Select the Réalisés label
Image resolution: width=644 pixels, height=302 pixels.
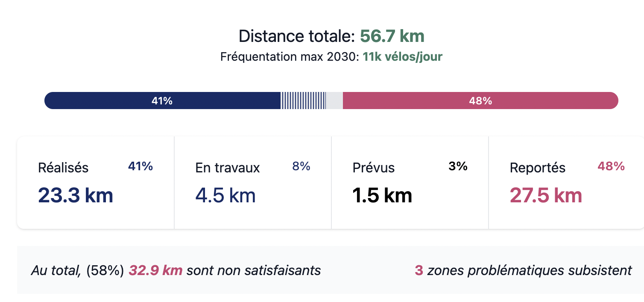coord(63,168)
